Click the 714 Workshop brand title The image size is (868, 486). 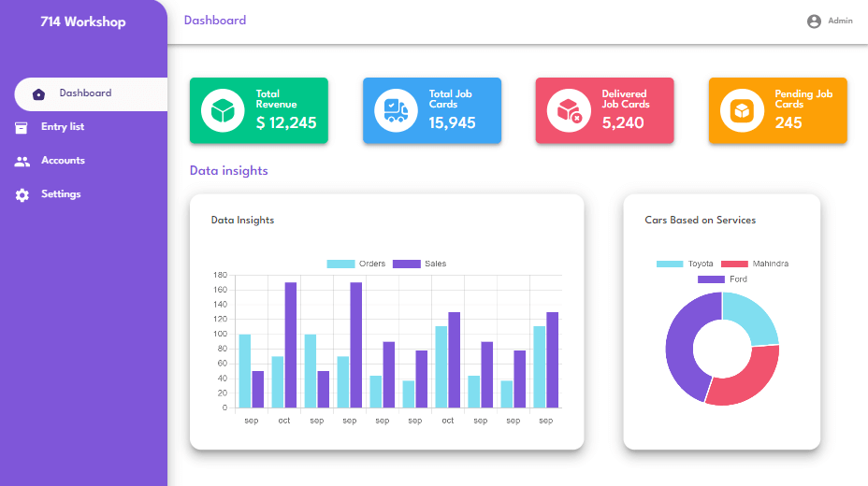click(x=82, y=21)
